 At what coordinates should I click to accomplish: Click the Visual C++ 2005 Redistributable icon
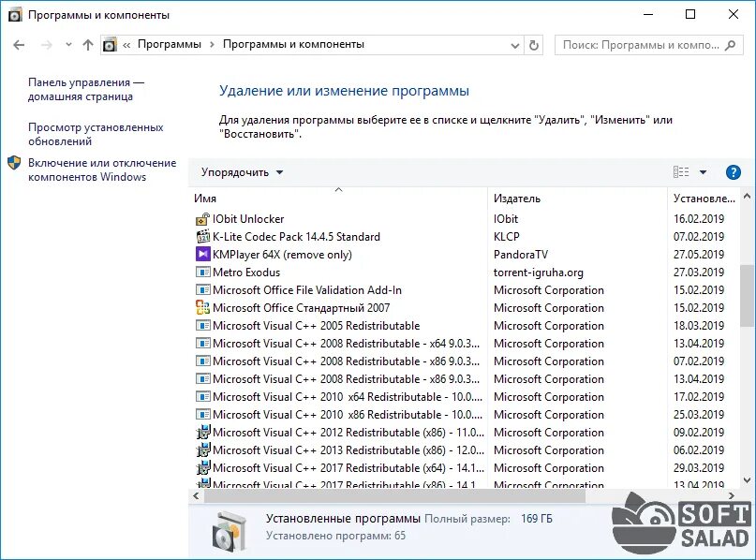tap(203, 326)
